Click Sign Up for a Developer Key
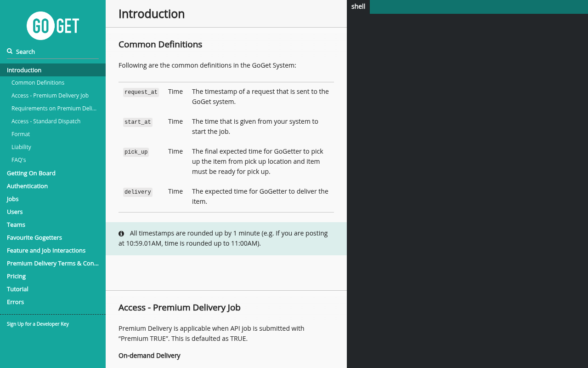The image size is (588, 368). tap(38, 324)
